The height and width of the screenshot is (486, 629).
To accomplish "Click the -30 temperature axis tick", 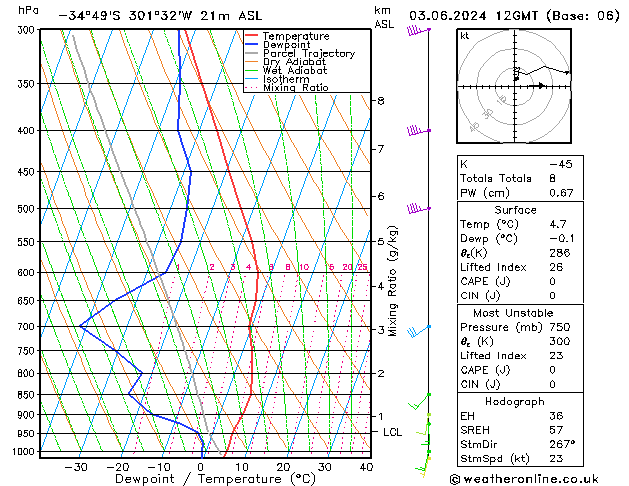I will [76, 467].
